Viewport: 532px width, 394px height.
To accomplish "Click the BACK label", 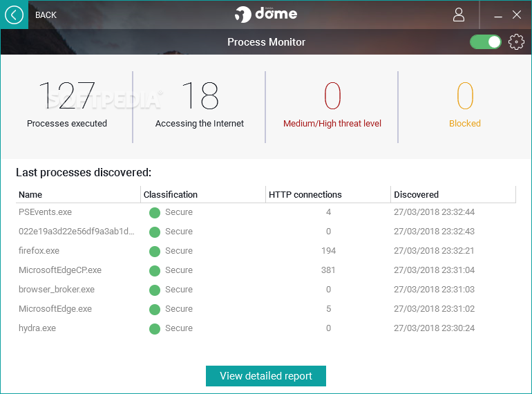I will click(x=46, y=15).
